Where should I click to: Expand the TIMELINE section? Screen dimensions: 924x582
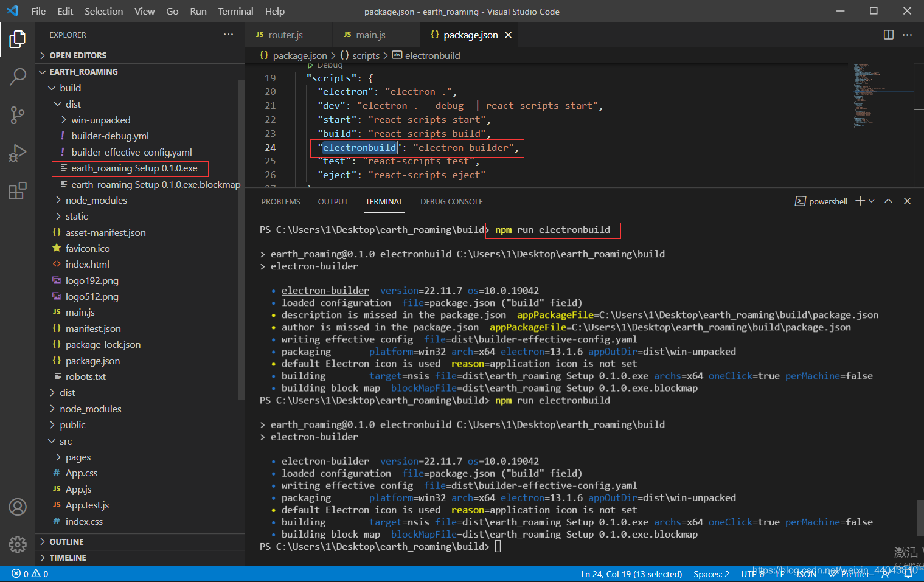pos(140,558)
